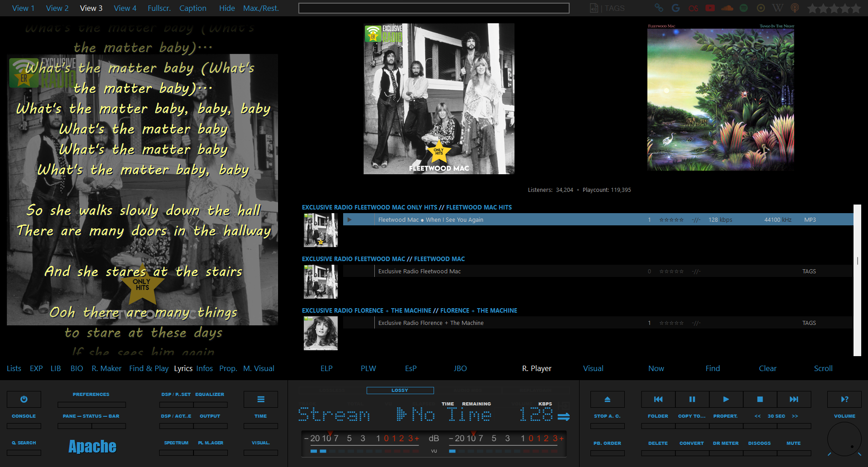The image size is (868, 467).
Task: Adjust the VOLUME knob
Action: pyautogui.click(x=844, y=439)
